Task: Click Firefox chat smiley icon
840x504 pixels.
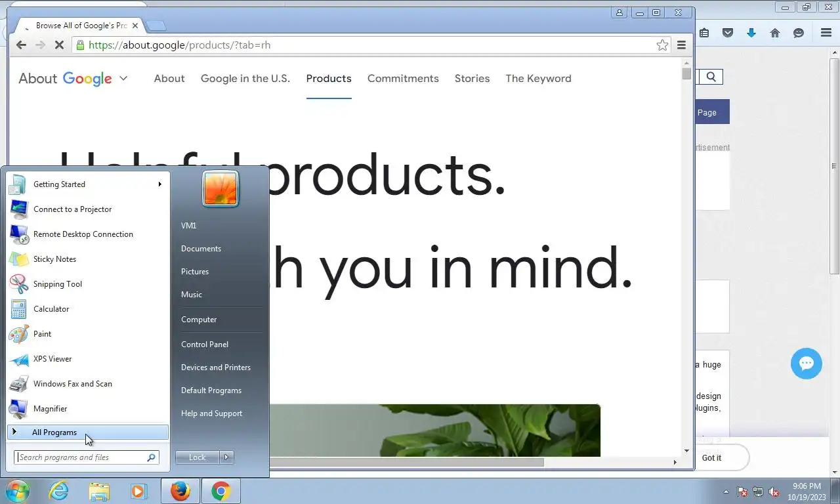Action: click(799, 33)
